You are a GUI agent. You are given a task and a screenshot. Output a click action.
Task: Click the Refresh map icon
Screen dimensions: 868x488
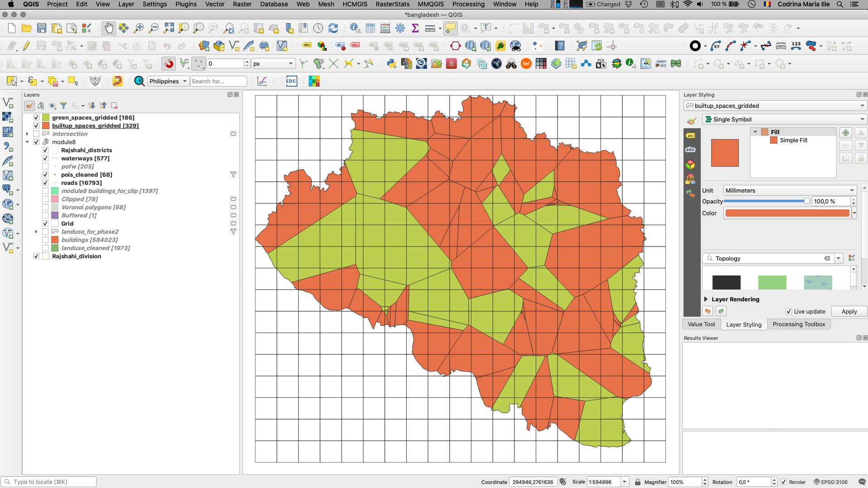click(x=333, y=29)
